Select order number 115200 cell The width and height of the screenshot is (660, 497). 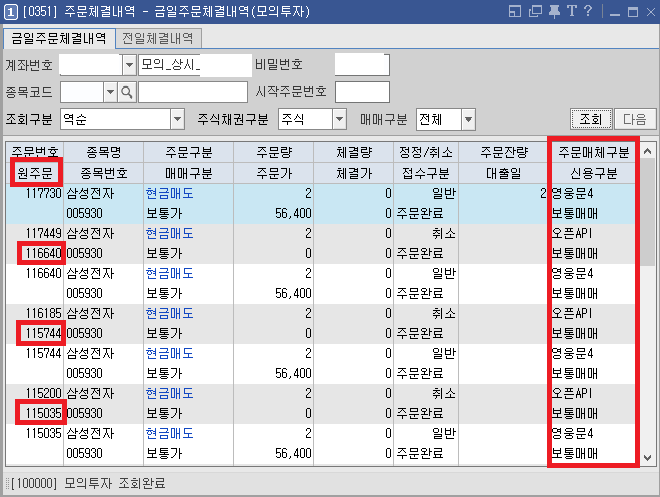(x=43, y=393)
